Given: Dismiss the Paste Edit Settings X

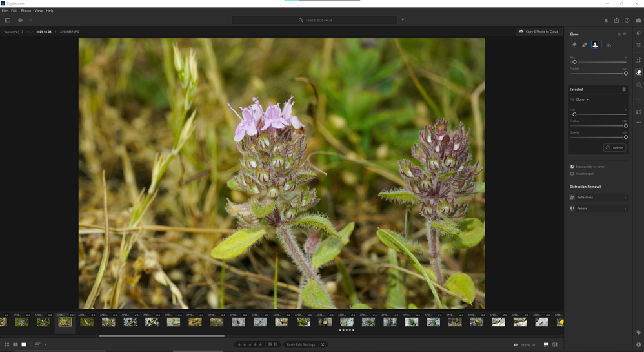Looking at the screenshot, I should [x=323, y=345].
